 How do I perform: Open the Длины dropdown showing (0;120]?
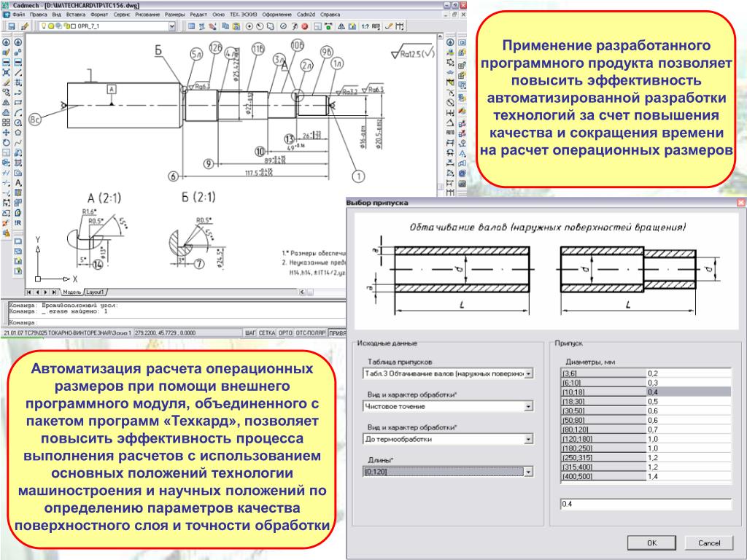[x=528, y=472]
